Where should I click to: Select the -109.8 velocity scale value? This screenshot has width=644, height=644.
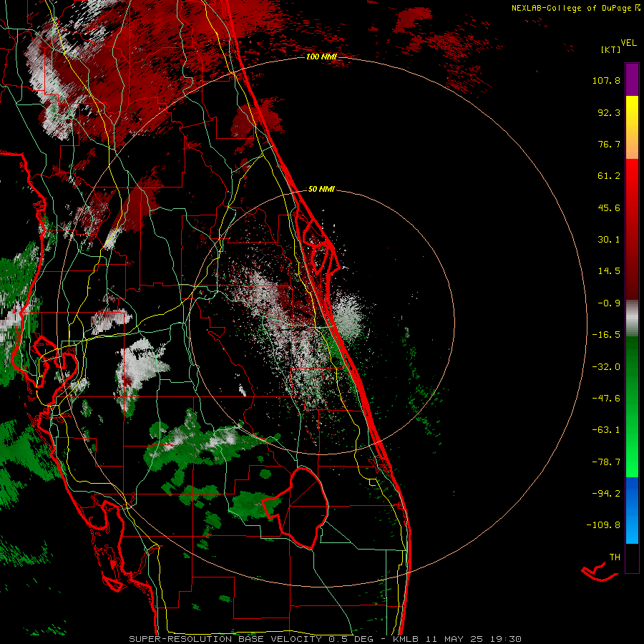tap(603, 525)
